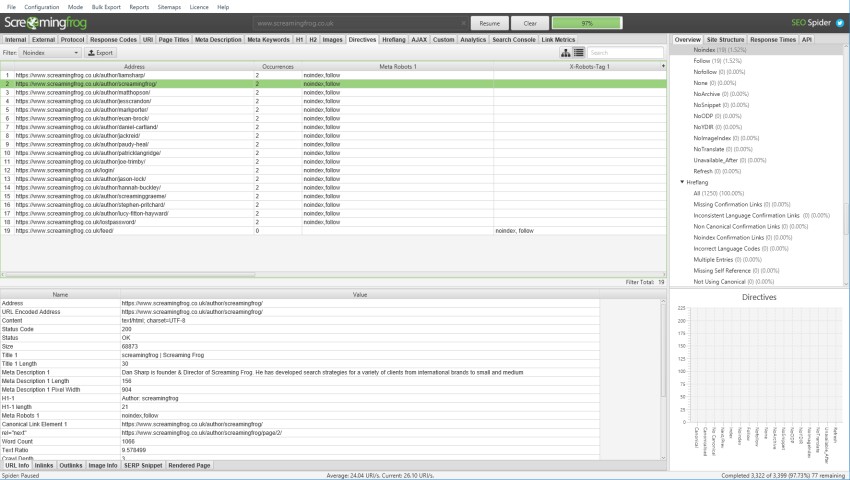This screenshot has width=850, height=480.
Task: Select Missing Confirmation Links item
Action: coord(742,204)
